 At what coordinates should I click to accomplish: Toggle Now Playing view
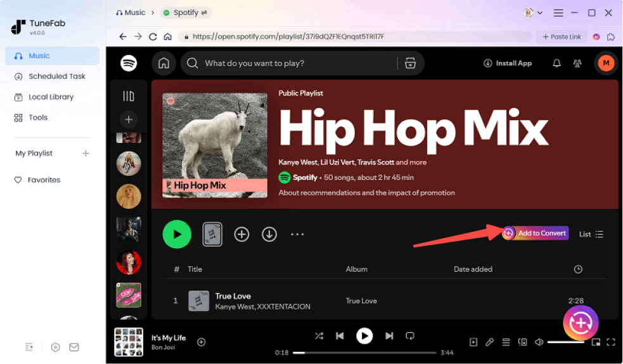click(x=473, y=342)
